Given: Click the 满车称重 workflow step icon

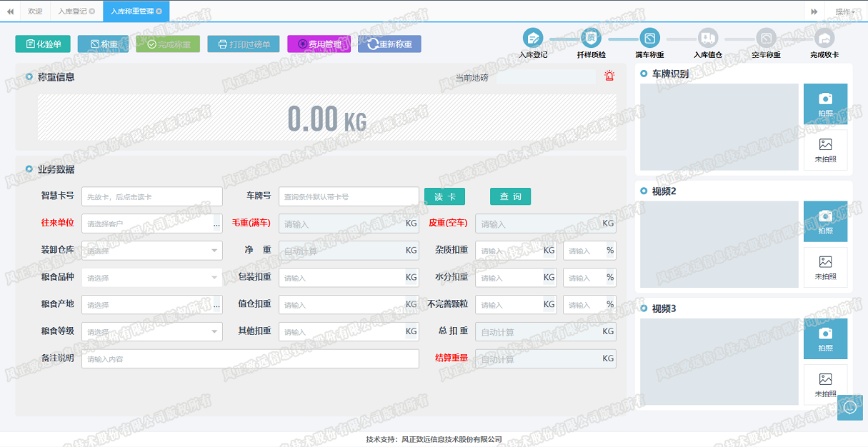Looking at the screenshot, I should [x=649, y=39].
